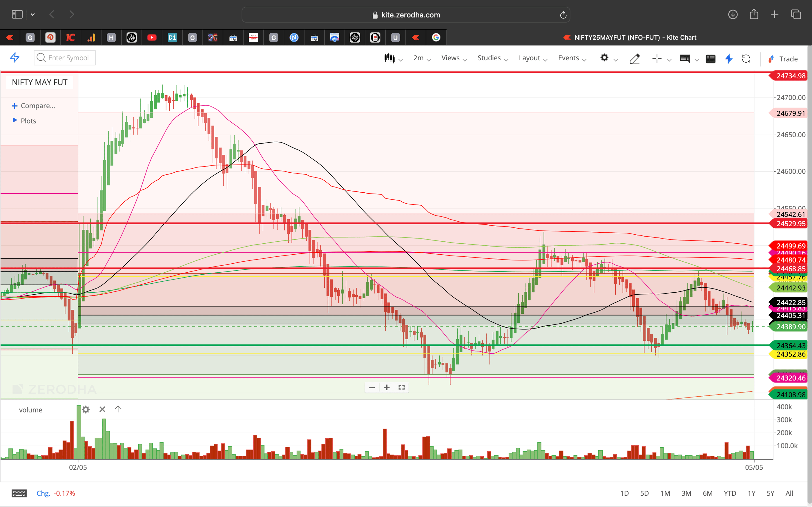Screen dimensions: 812x507
Task: Click the keyboard shortcuts icon near Chg.
Action: (x=19, y=493)
